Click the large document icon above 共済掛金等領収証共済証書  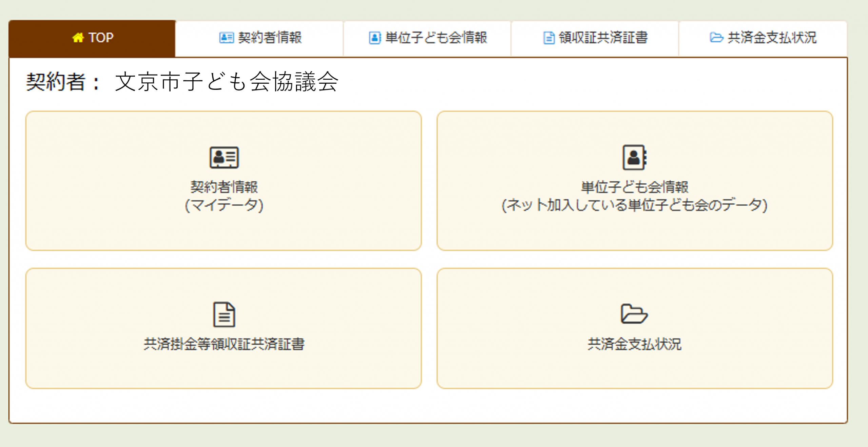[x=224, y=314]
